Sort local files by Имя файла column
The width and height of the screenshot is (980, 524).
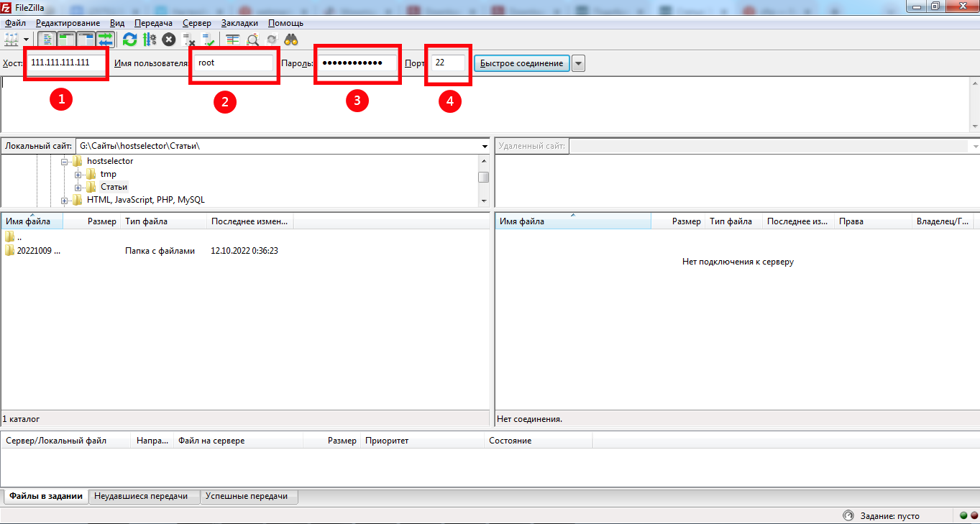[x=32, y=221]
